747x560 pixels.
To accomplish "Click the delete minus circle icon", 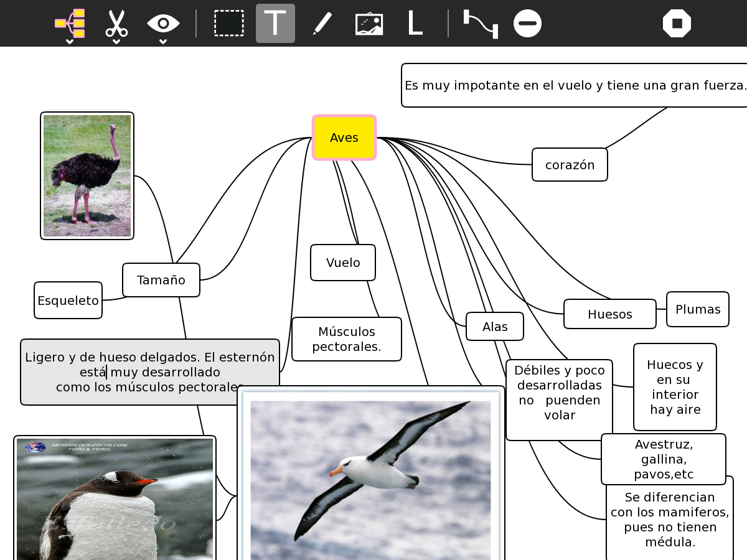I will click(x=527, y=24).
